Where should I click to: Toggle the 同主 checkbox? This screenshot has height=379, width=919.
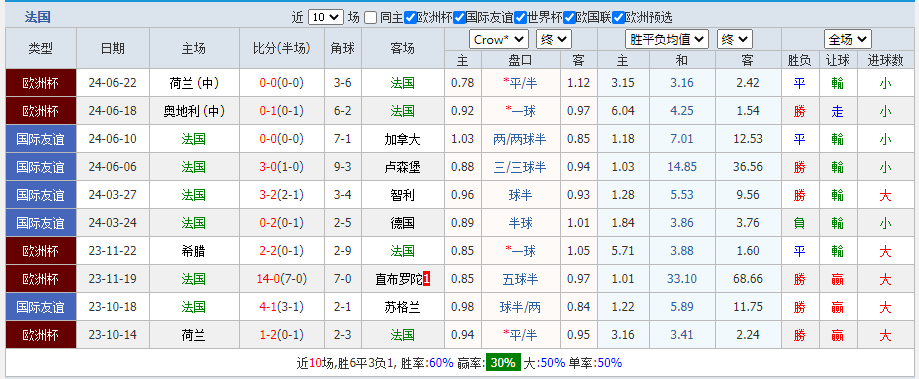[370, 18]
